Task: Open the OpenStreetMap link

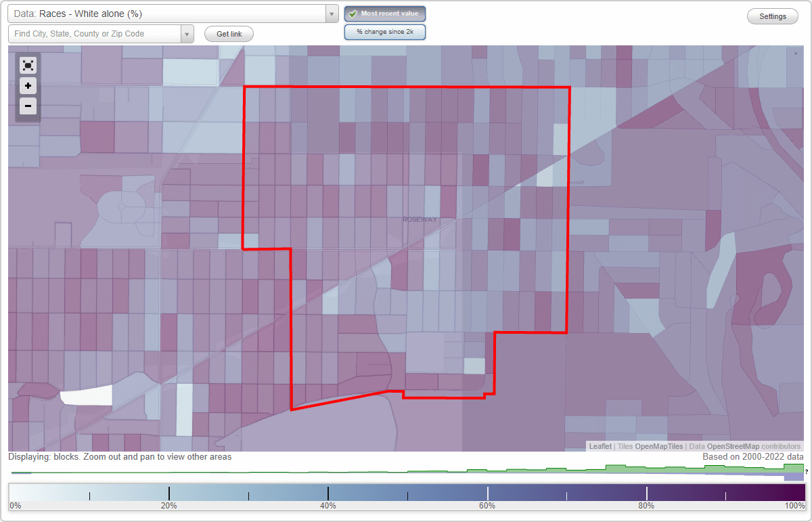Action: tap(734, 446)
